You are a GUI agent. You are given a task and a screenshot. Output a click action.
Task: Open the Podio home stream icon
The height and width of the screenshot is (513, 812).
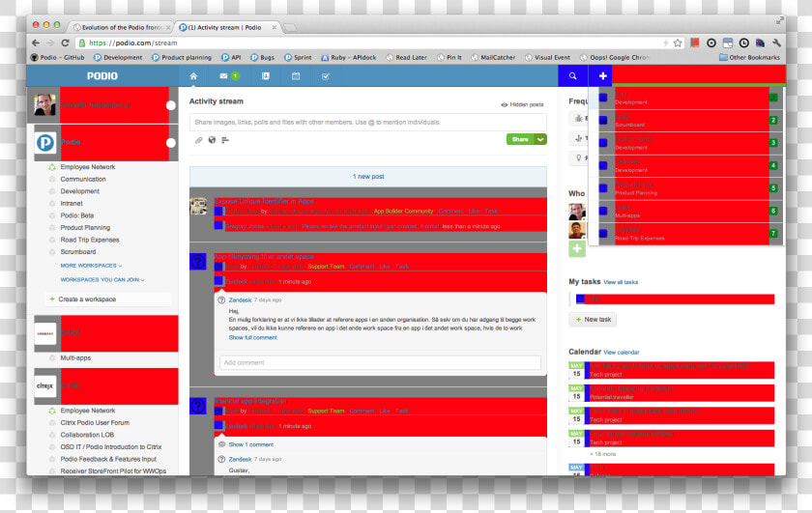(193, 76)
